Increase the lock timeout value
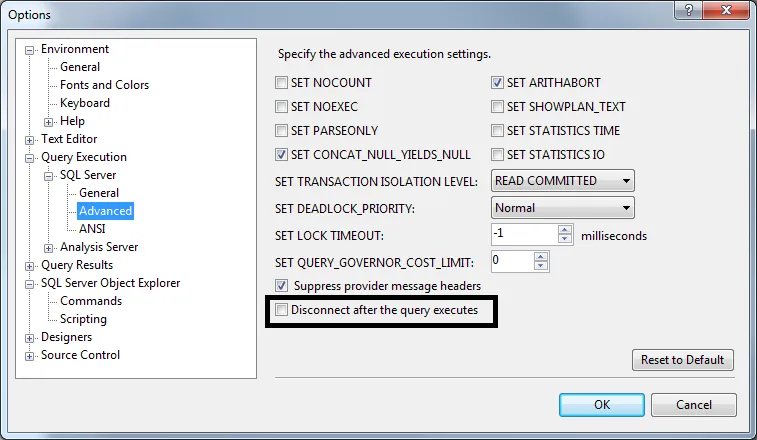Image resolution: width=757 pixels, height=440 pixels. click(x=565, y=229)
